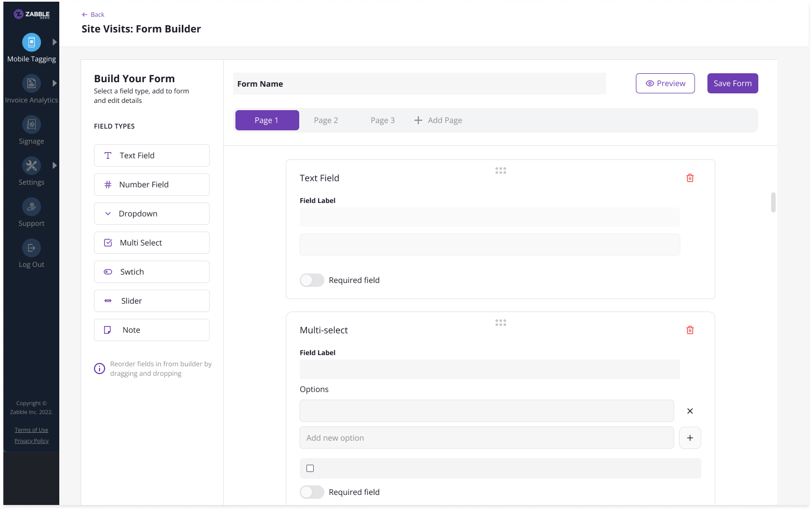Viewport: 812px width, 510px height.
Task: Click the Save Form button
Action: point(732,83)
